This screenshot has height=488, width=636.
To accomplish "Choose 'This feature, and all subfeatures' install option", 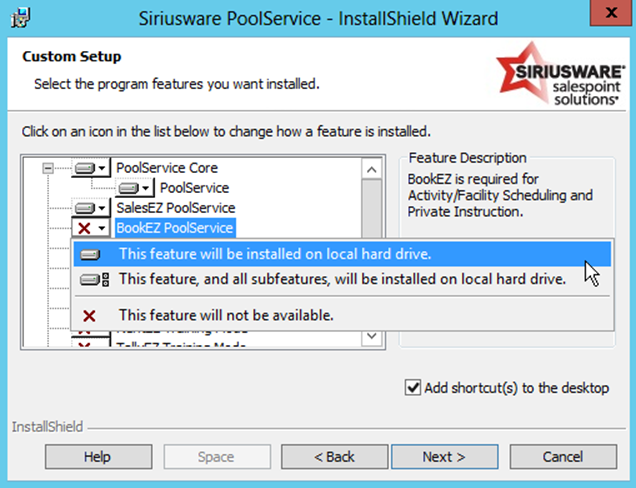I will pyautogui.click(x=342, y=280).
